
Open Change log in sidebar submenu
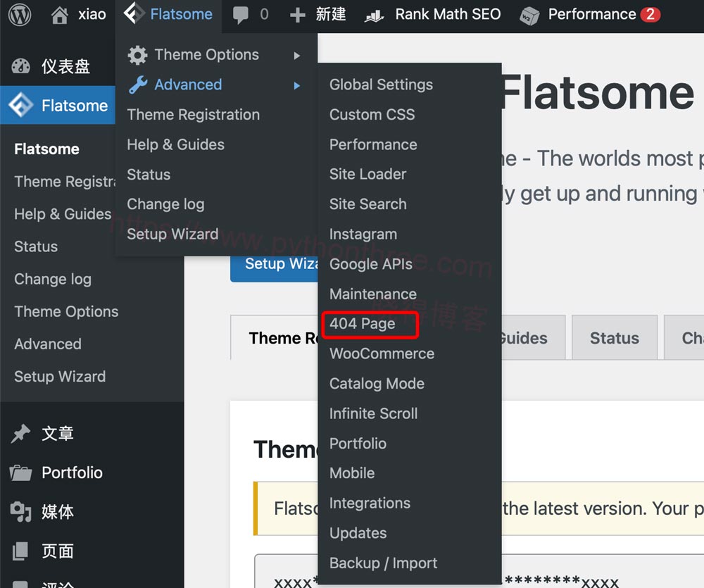[x=53, y=280]
